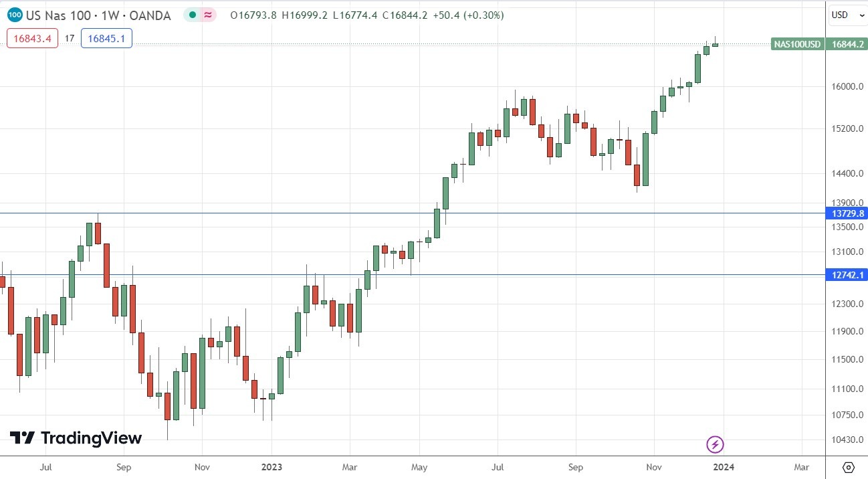The width and height of the screenshot is (868, 479).
Task: Click the 2024 label on the time axis
Action: pos(724,467)
